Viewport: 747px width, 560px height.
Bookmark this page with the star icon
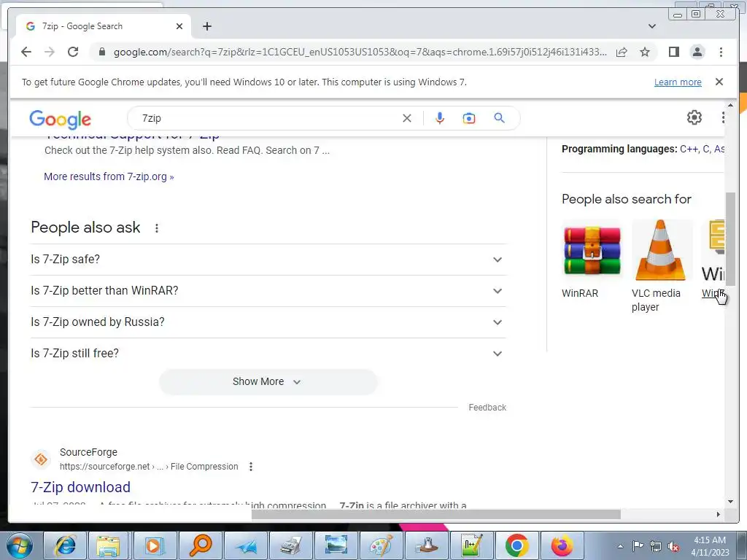coord(645,52)
